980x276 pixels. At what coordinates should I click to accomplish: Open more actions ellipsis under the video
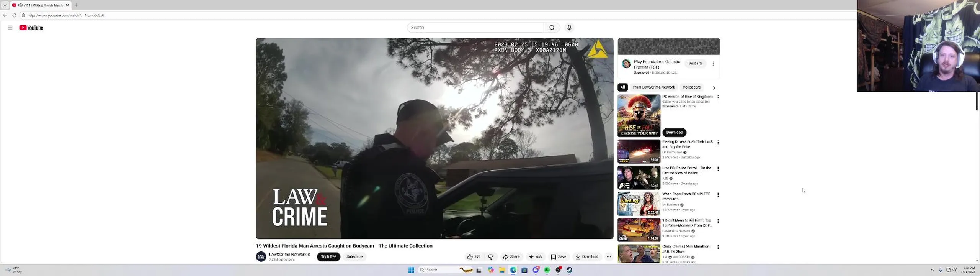(x=609, y=257)
